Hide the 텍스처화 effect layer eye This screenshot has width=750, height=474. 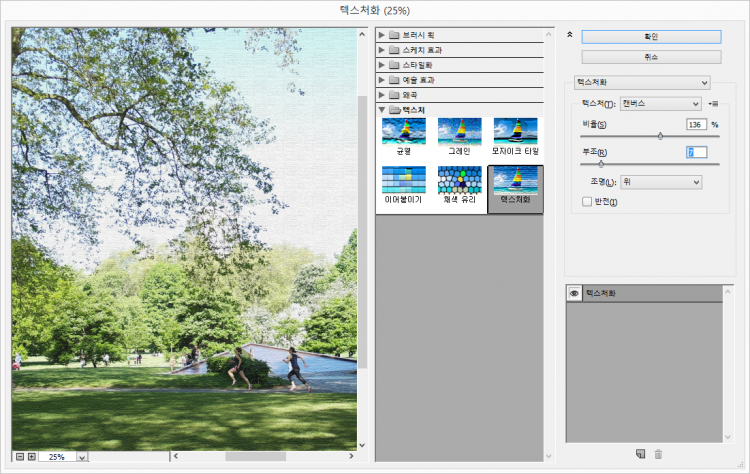coord(574,294)
